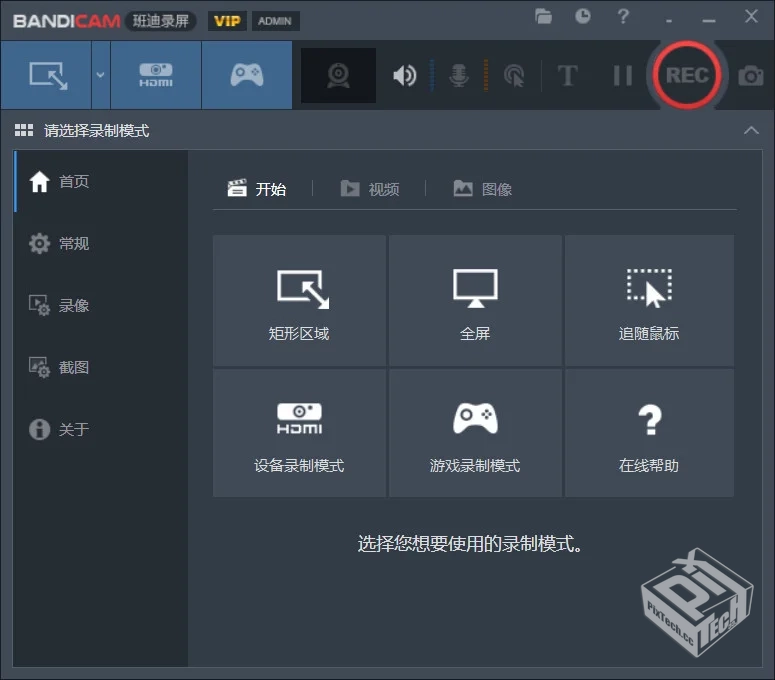Adjust the speaker volume level bar

(431, 76)
